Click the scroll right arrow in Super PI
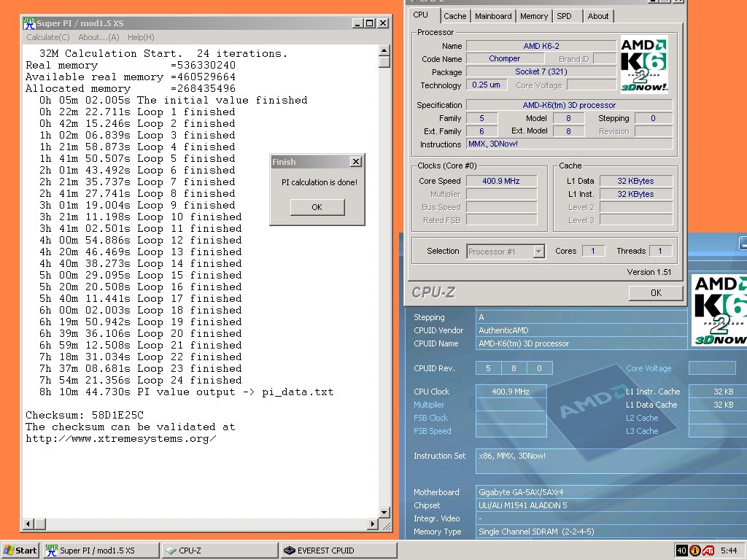Image resolution: width=747 pixels, height=560 pixels. pyautogui.click(x=373, y=524)
